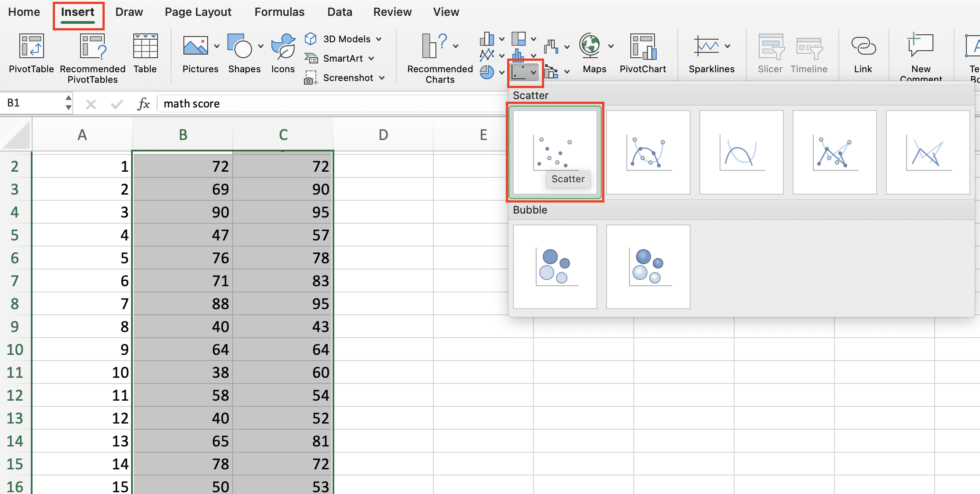Choose the 3-D Bubble chart option
The image size is (980, 494).
(648, 267)
